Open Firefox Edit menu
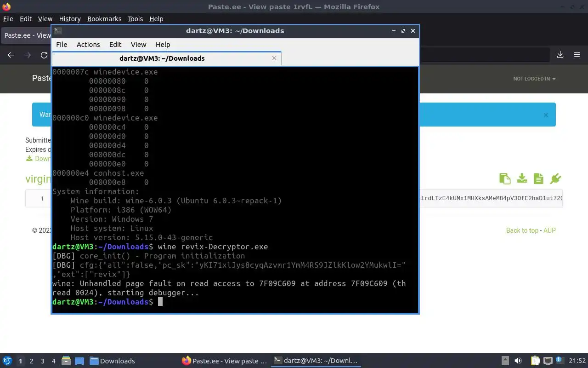This screenshot has width=588, height=368. [x=26, y=19]
